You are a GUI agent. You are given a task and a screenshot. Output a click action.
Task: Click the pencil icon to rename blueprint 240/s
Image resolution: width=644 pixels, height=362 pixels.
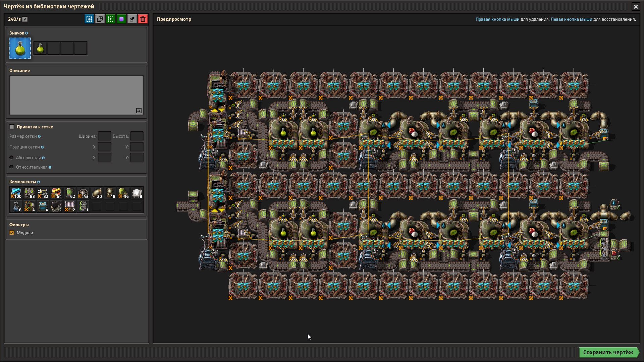(25, 19)
